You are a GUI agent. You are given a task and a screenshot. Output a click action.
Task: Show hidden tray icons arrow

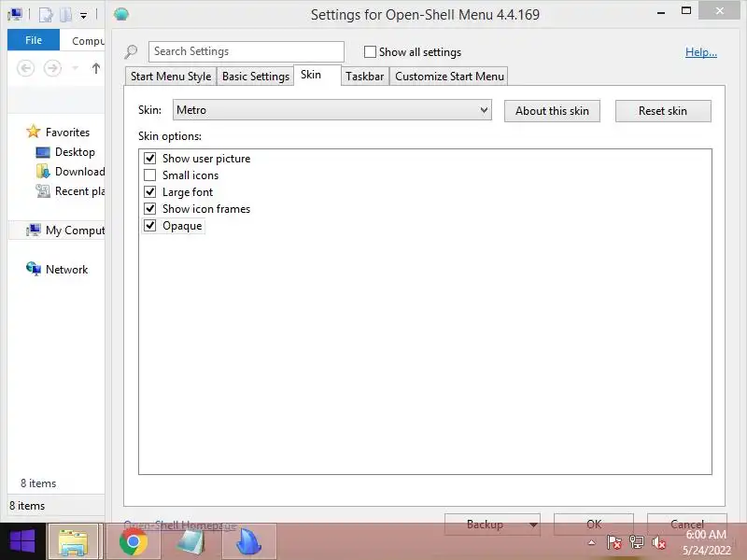[x=592, y=542]
